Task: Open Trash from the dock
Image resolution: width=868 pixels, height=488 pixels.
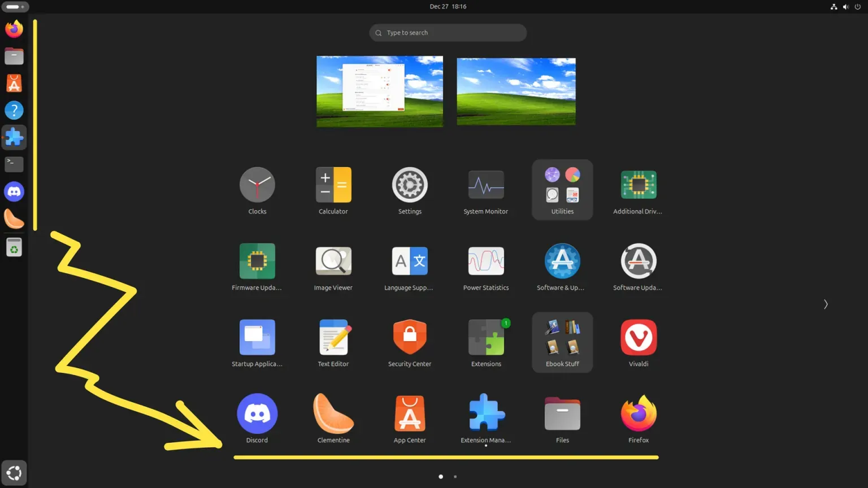Action: tap(14, 247)
